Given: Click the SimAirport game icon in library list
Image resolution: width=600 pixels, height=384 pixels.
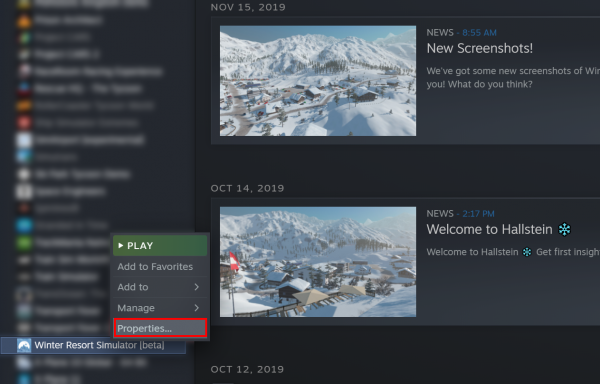Looking at the screenshot, I should [24, 140].
